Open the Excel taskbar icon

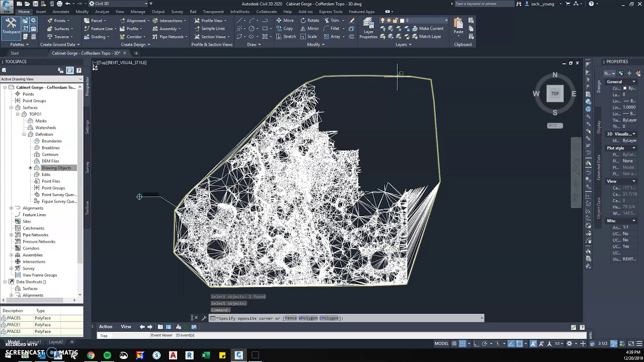pyautogui.click(x=206, y=355)
